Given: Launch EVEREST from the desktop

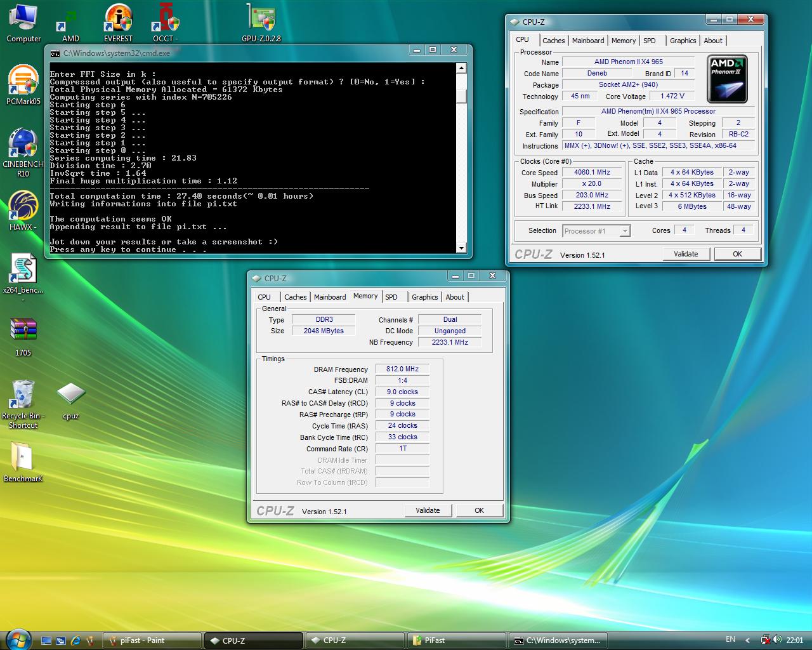Looking at the screenshot, I should pos(118,23).
